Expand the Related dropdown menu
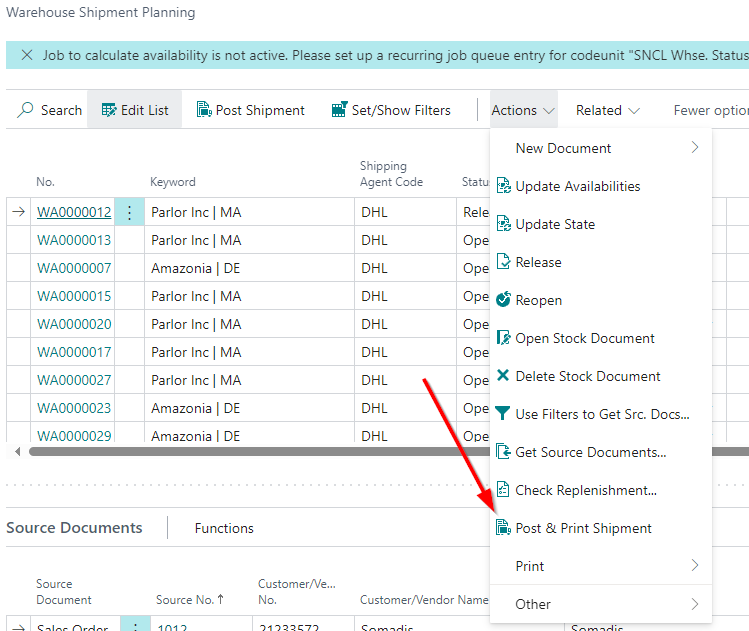Image resolution: width=749 pixels, height=631 pixels. click(608, 110)
